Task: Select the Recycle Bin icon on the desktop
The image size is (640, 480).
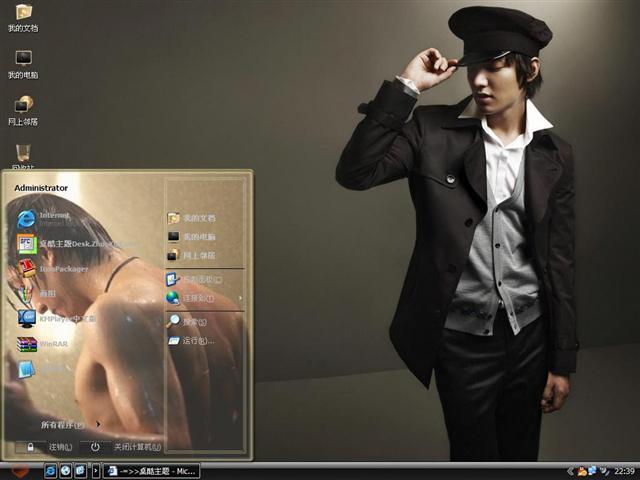Action: (23, 156)
